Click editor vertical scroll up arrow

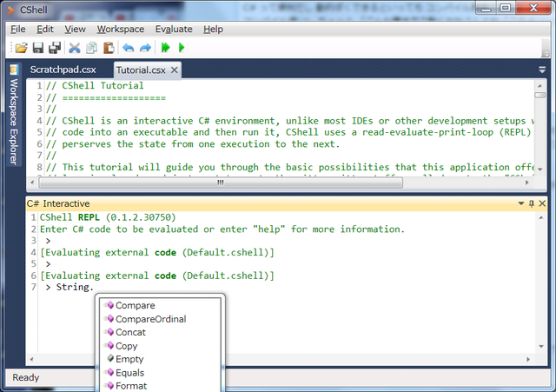pyautogui.click(x=539, y=85)
